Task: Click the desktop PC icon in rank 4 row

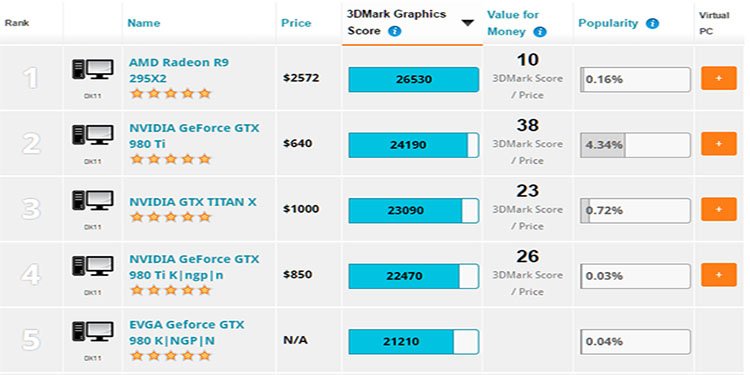Action: [93, 266]
